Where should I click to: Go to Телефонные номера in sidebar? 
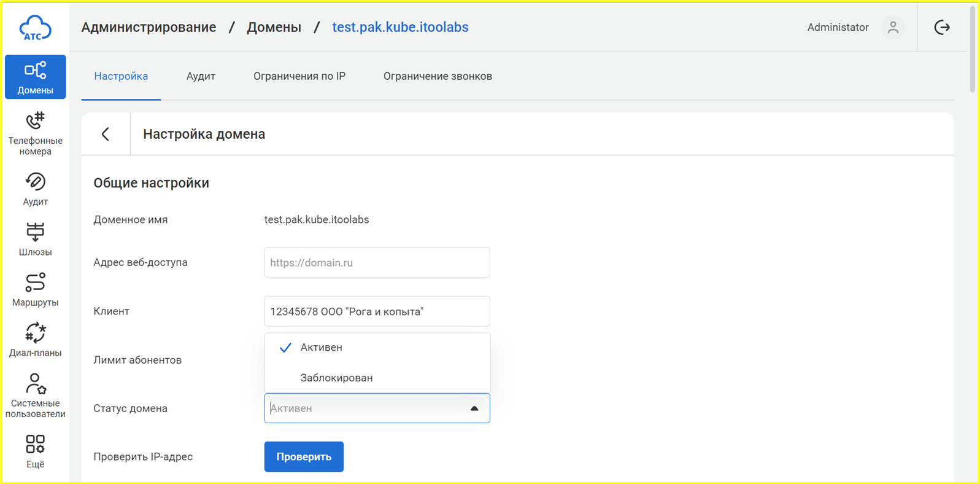35,133
